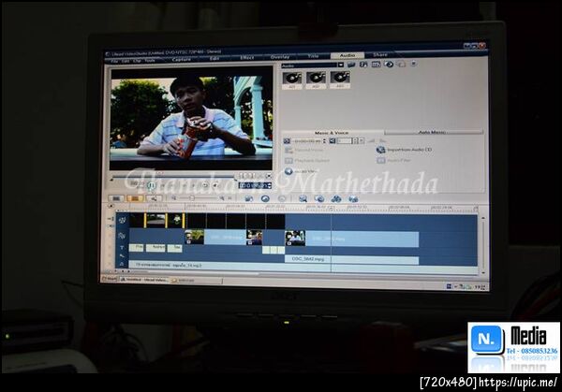Switch to the Audio View mode button

pyautogui.click(x=154, y=198)
